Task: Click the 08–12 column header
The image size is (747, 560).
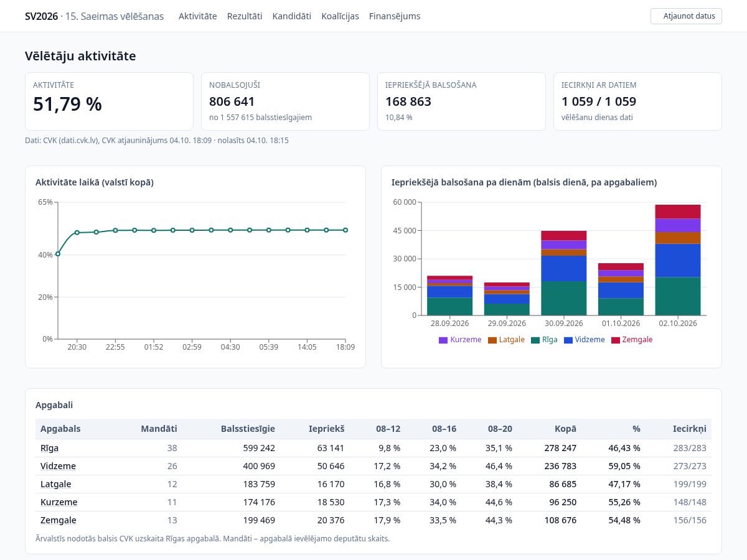Action: pyautogui.click(x=388, y=429)
